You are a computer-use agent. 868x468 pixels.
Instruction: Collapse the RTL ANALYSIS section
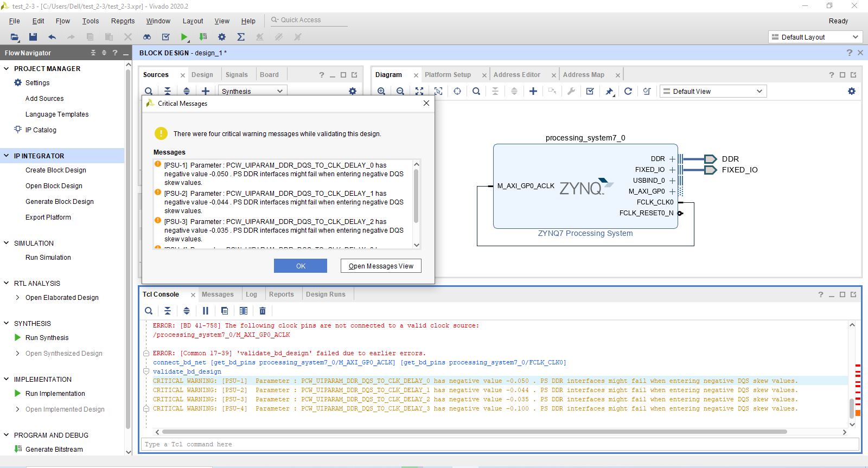(7, 284)
